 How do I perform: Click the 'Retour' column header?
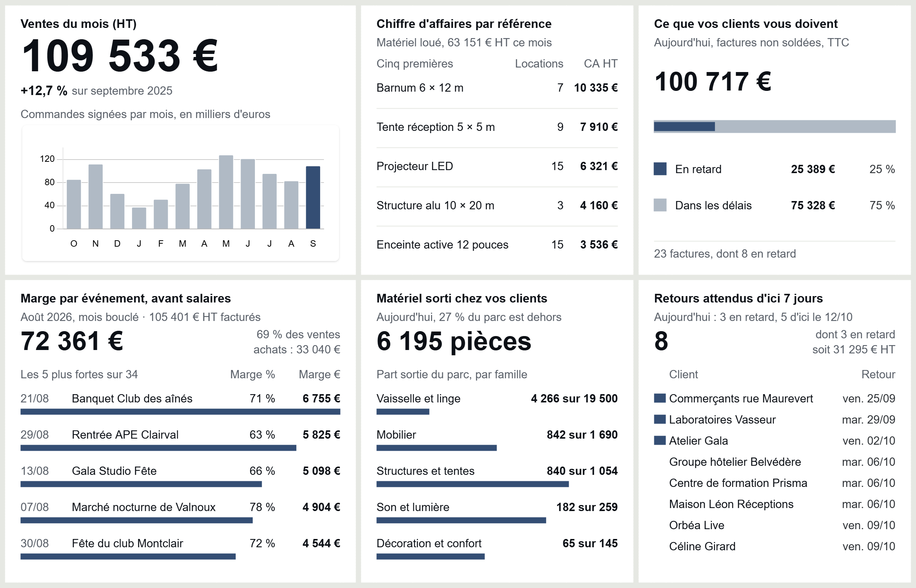pos(878,375)
